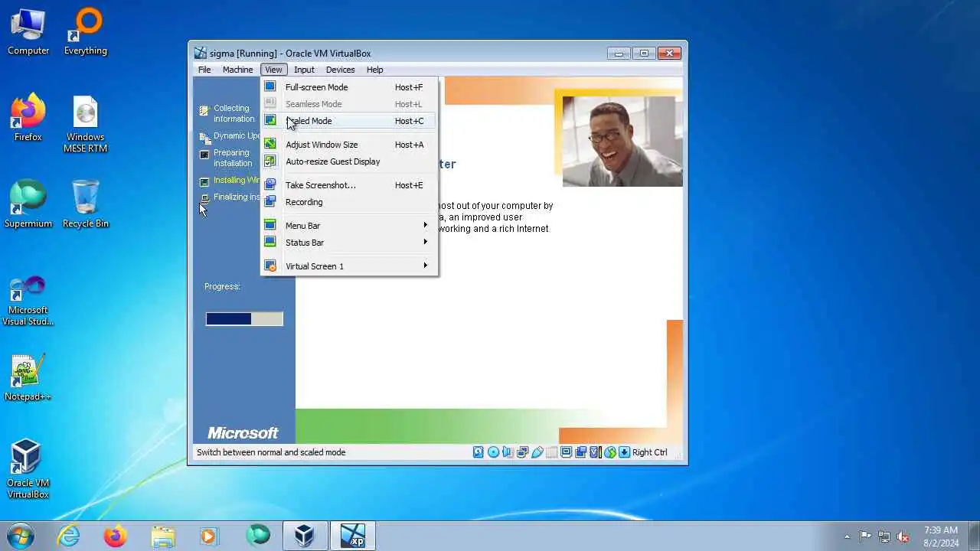Viewport: 980px width, 551px height.
Task: Expand the Menu Bar submenu arrow
Action: [425, 225]
